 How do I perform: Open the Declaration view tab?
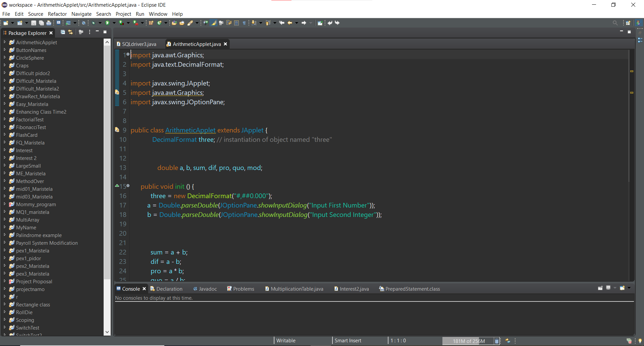pyautogui.click(x=166, y=289)
